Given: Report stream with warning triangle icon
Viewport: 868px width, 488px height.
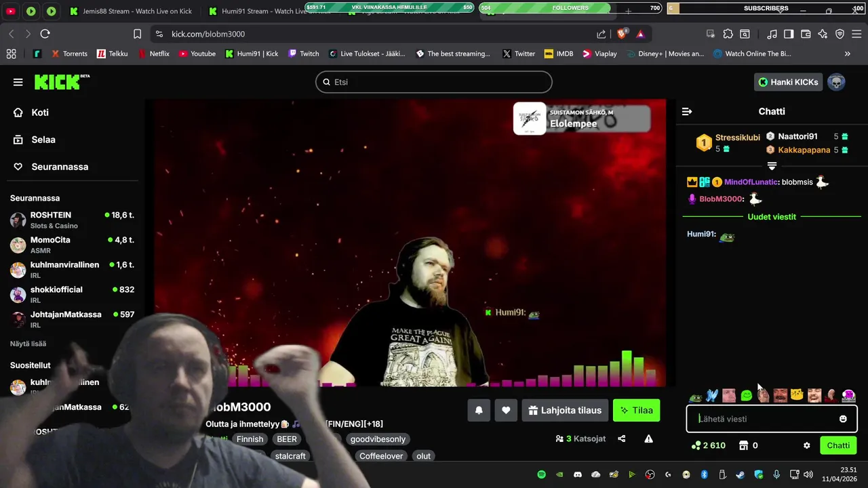Looking at the screenshot, I should tap(648, 439).
